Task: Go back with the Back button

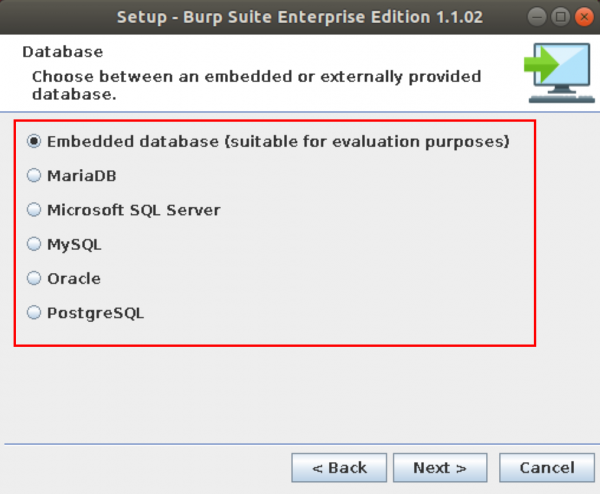Action: 339,467
